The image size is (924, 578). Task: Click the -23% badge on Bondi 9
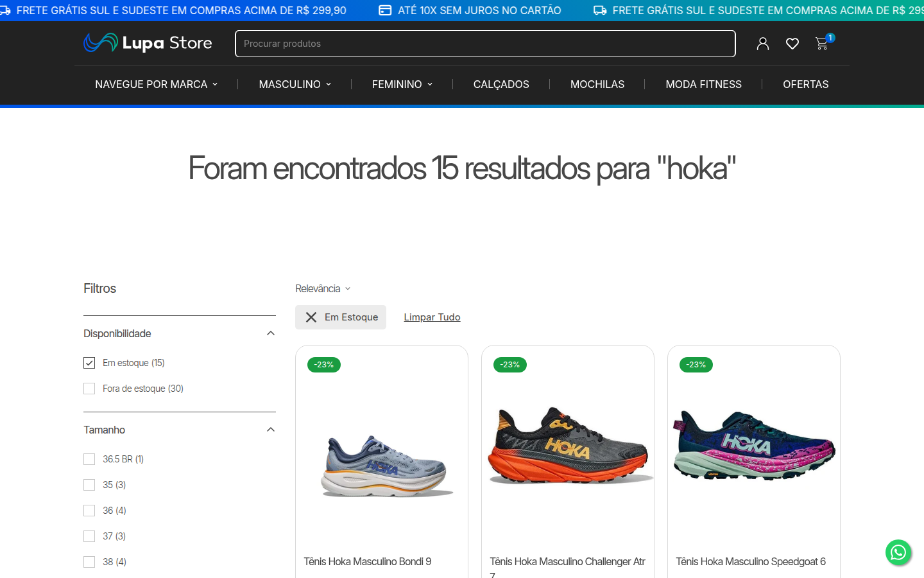point(324,365)
